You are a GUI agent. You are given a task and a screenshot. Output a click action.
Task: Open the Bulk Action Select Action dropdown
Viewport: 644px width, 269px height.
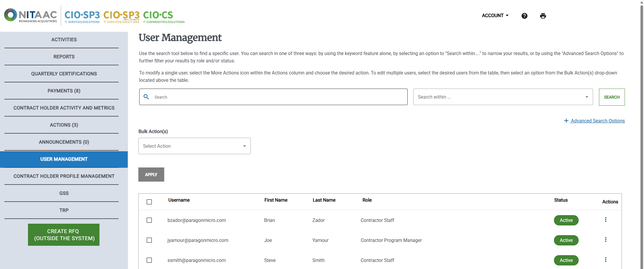tap(194, 146)
